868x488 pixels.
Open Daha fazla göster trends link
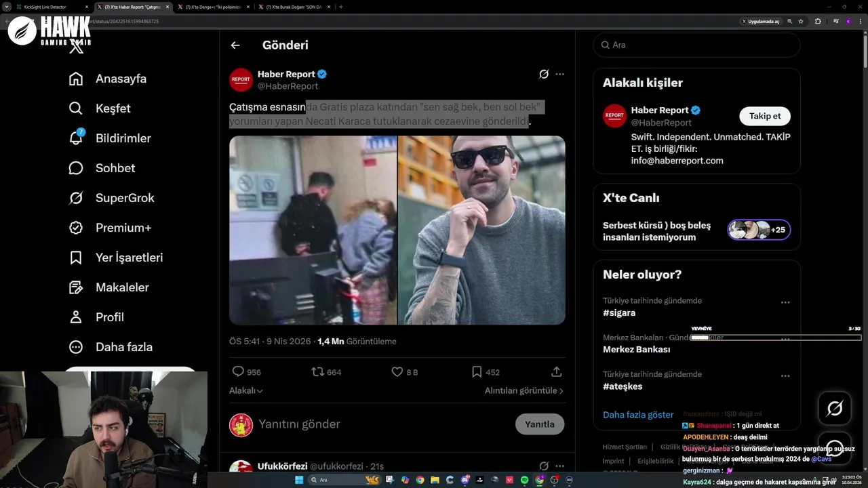tap(638, 415)
